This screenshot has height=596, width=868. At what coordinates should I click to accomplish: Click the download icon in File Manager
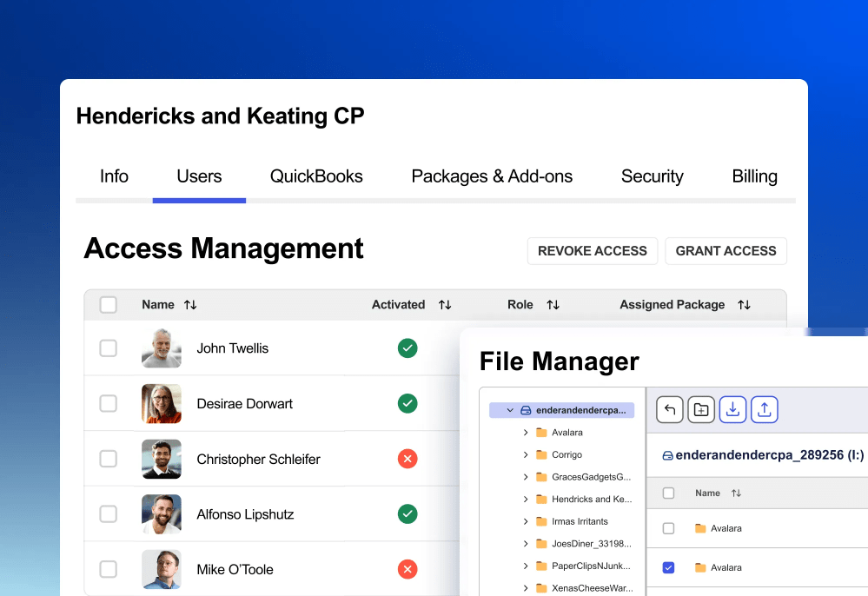732,409
